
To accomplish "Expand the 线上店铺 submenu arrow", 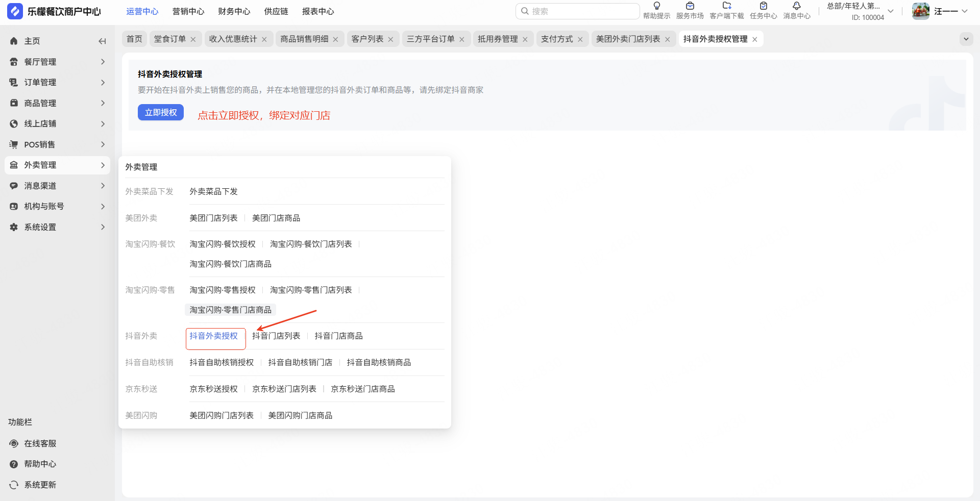I will point(103,124).
